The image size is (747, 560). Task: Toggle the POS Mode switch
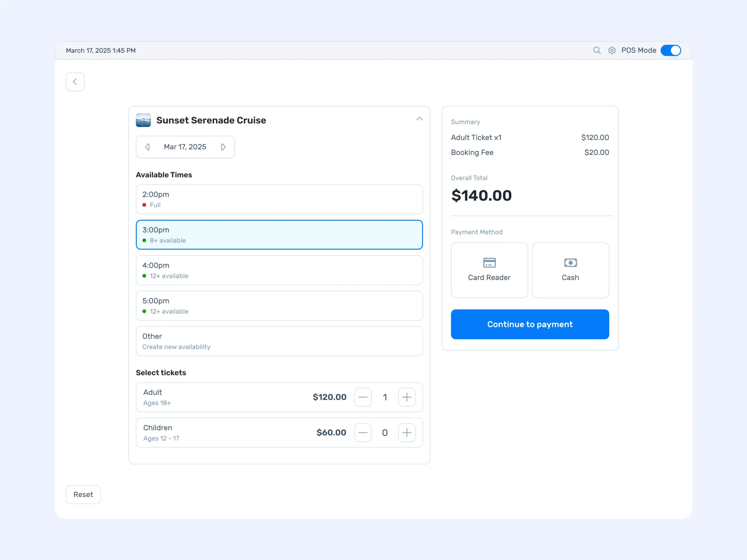pos(671,50)
